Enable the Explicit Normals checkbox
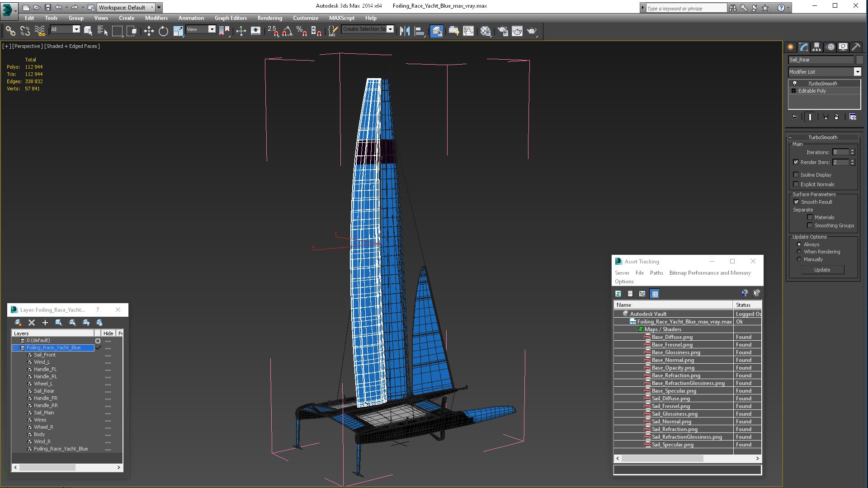Image resolution: width=868 pixels, height=488 pixels. [796, 184]
